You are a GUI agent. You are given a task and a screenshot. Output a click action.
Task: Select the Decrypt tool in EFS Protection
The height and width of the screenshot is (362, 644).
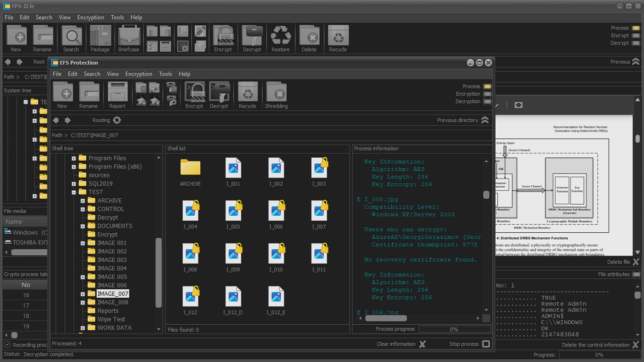tap(220, 94)
